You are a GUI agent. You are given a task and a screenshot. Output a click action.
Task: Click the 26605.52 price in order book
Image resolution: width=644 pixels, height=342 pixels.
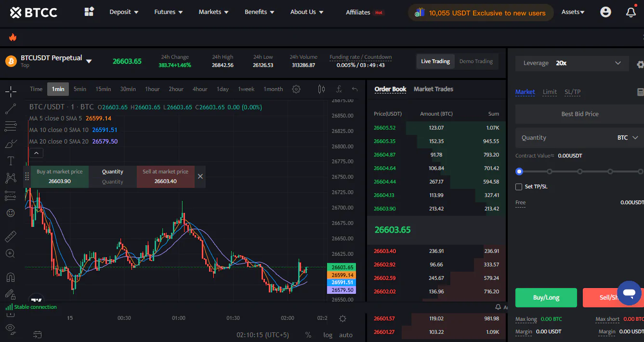tap(384, 128)
